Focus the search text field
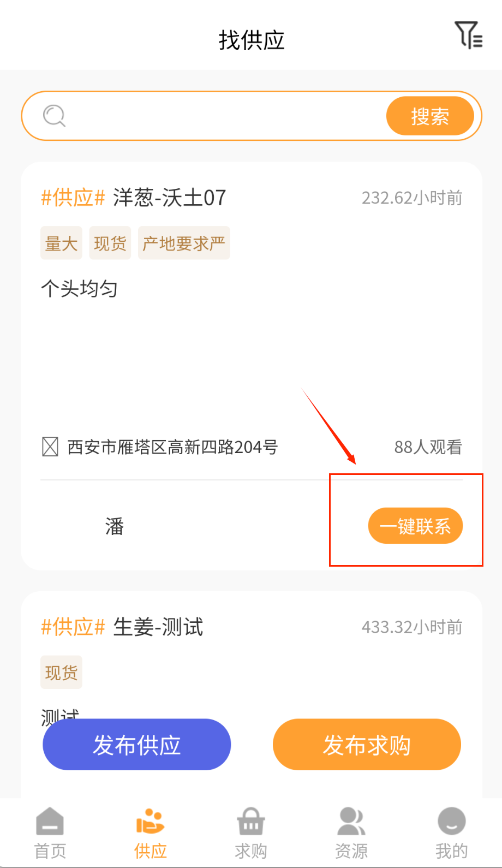 (x=224, y=116)
